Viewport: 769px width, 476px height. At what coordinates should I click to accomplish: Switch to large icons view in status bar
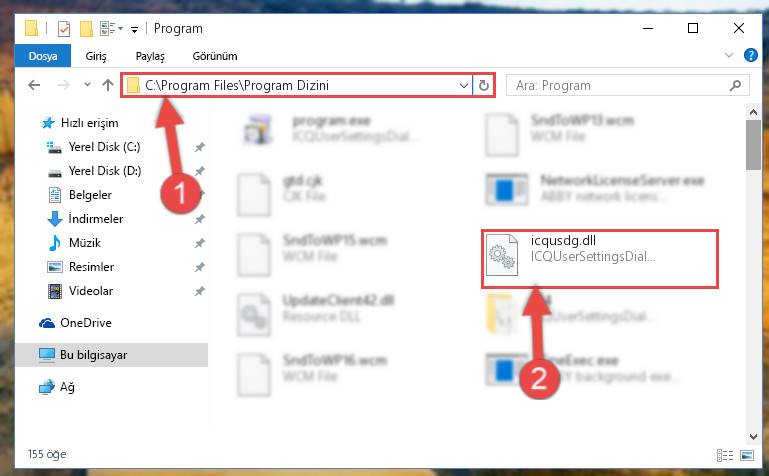746,455
